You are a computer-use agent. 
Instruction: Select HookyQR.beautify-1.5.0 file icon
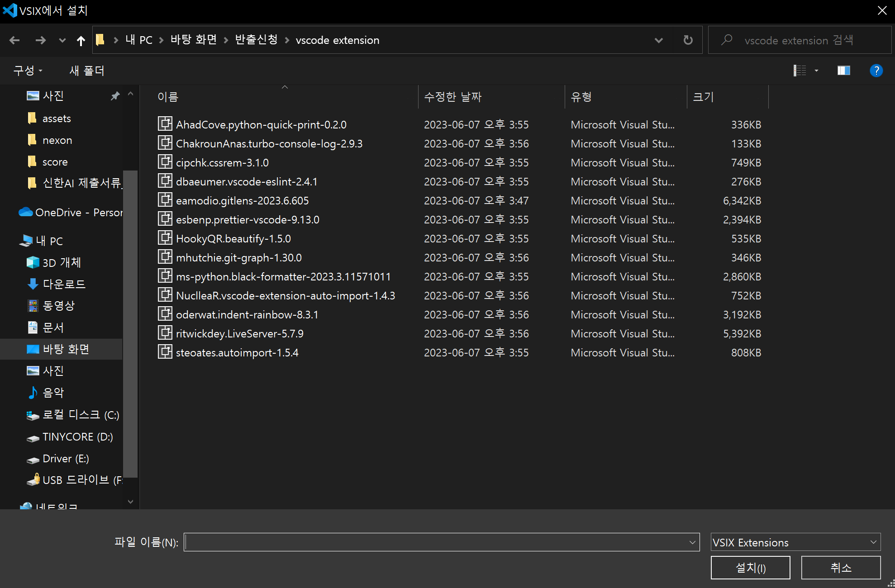click(165, 237)
